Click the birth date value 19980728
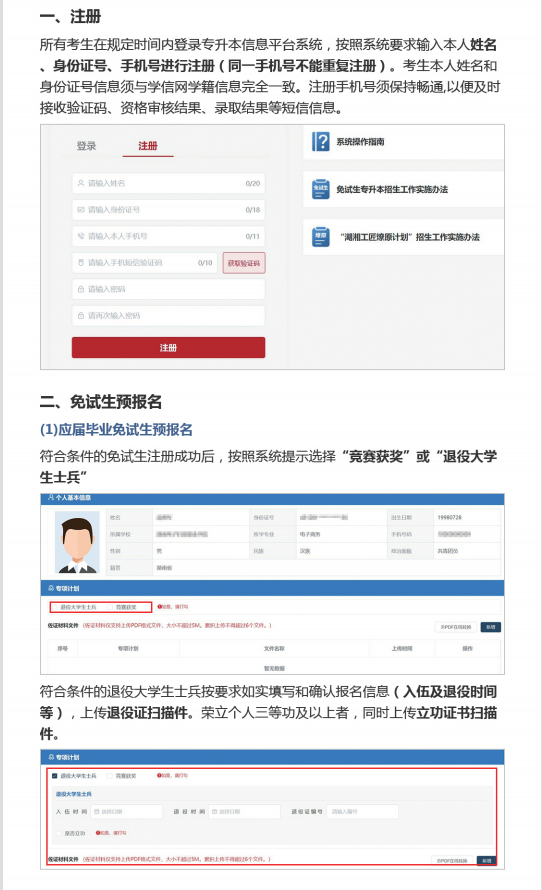The height and width of the screenshot is (890, 542). [449, 517]
